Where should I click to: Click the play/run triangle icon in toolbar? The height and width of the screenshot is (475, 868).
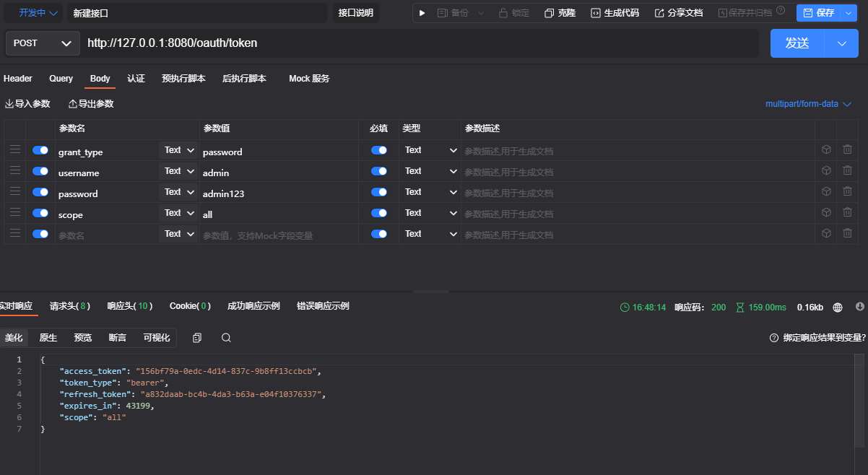(422, 13)
